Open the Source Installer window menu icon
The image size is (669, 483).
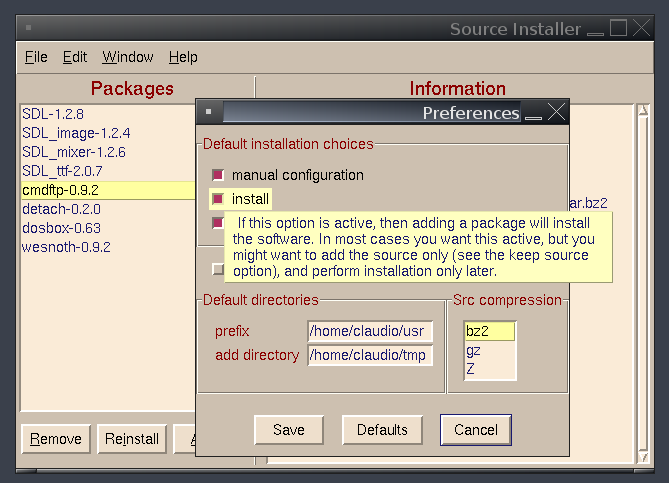click(27, 29)
